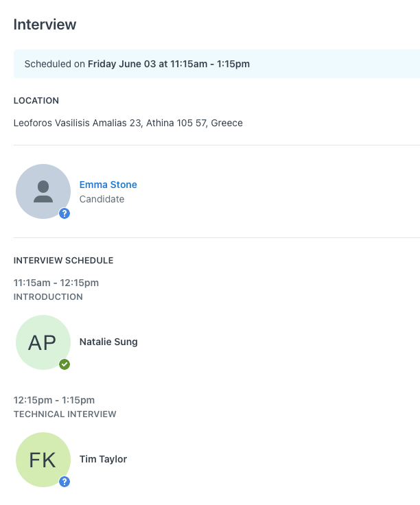Click the Candidate role label under Emma Stone
The image size is (420, 505).
click(x=102, y=199)
